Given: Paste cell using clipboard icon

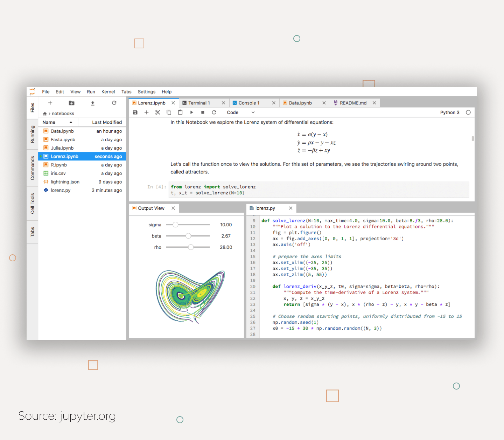Looking at the screenshot, I should [180, 112].
